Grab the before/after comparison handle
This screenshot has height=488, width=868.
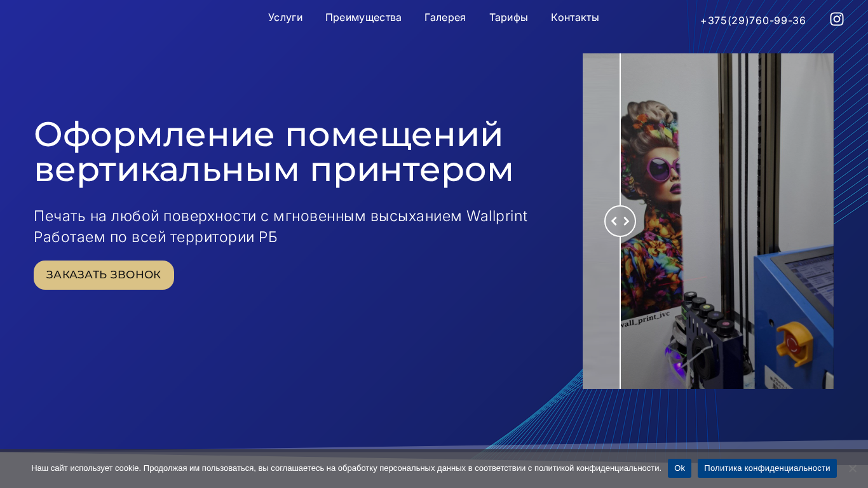(x=620, y=221)
